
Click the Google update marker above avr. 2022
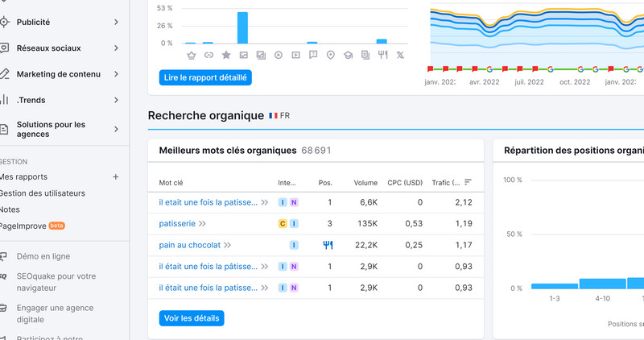pyautogui.click(x=489, y=69)
